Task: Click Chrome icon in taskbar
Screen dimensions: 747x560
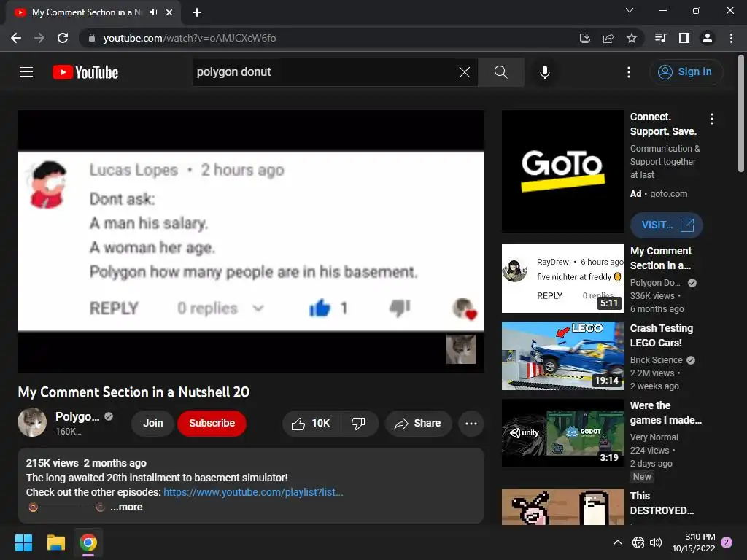Action: coord(88,542)
